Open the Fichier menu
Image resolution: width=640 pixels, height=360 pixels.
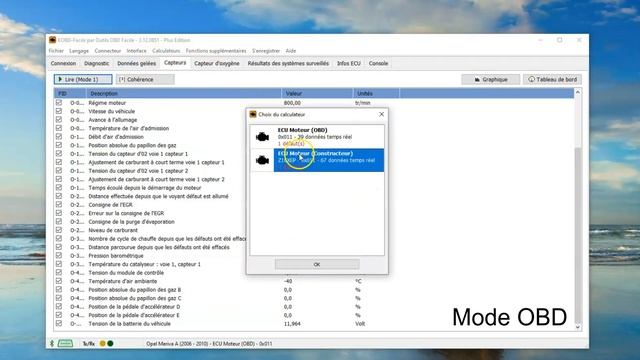tap(56, 51)
